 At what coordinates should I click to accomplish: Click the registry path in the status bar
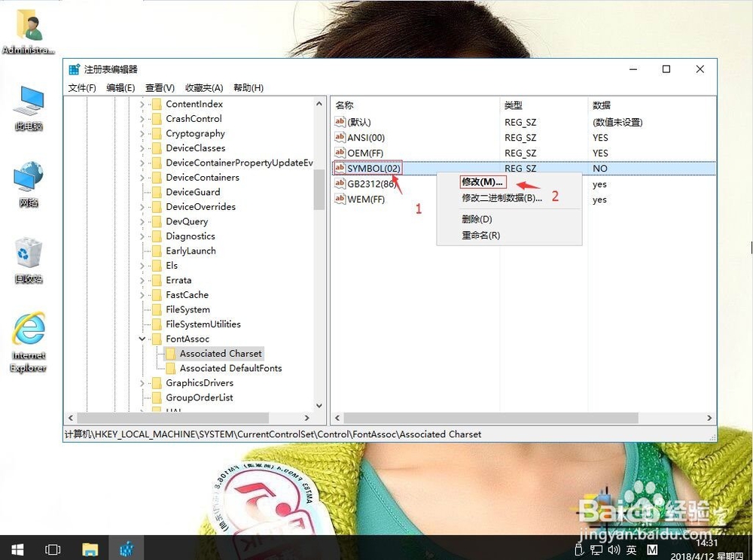(273, 434)
